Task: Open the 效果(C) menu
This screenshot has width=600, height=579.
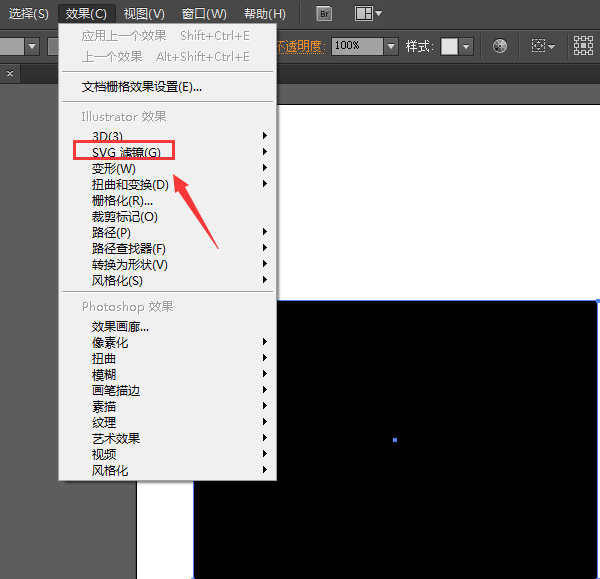Action: [86, 14]
